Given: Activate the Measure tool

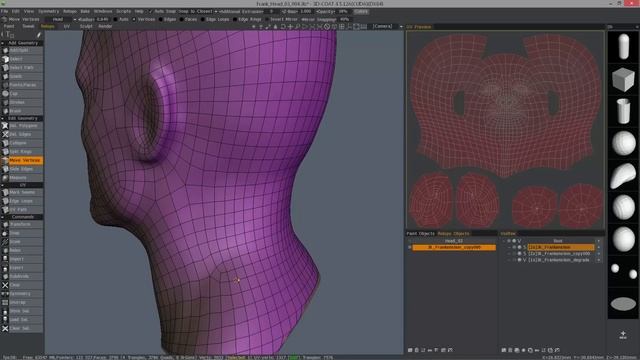Looking at the screenshot, I should pos(22,178).
